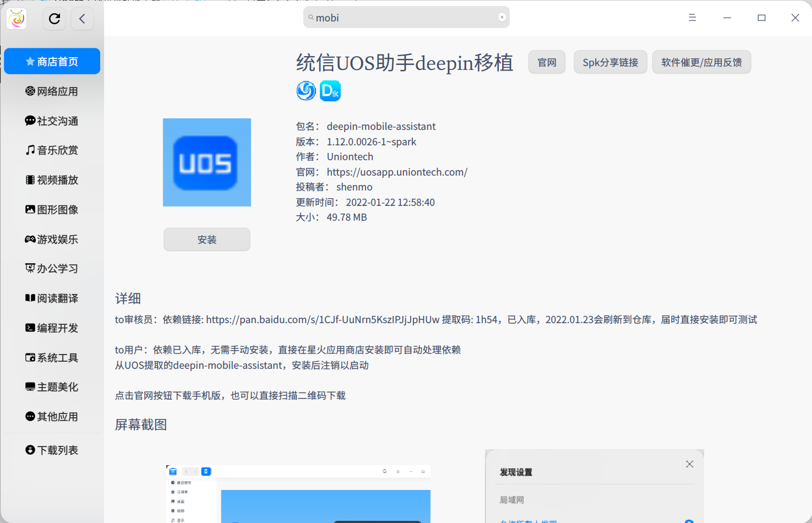Open the 网络应用 category in the sidebar

tap(52, 91)
